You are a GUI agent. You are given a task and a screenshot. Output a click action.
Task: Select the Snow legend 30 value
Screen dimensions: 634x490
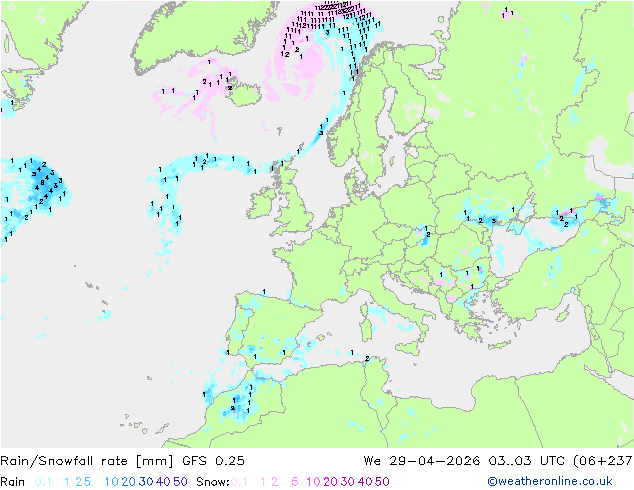348,482
